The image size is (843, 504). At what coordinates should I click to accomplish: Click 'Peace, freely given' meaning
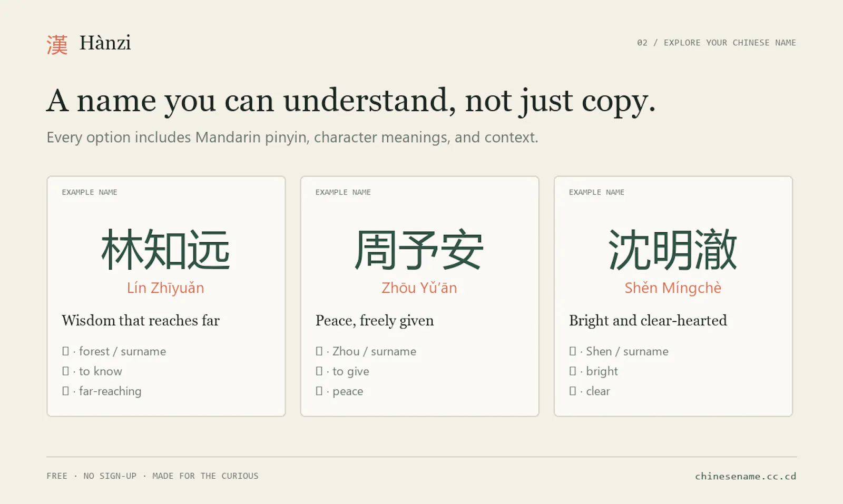tap(375, 321)
